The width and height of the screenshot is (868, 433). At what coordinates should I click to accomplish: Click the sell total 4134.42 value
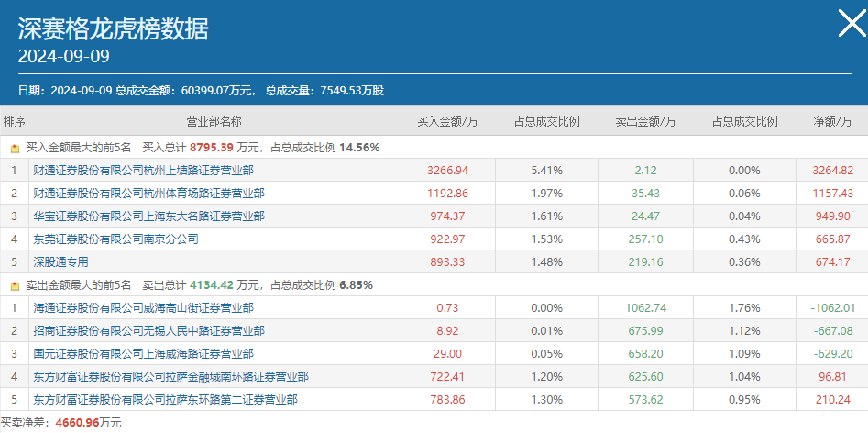tap(212, 285)
